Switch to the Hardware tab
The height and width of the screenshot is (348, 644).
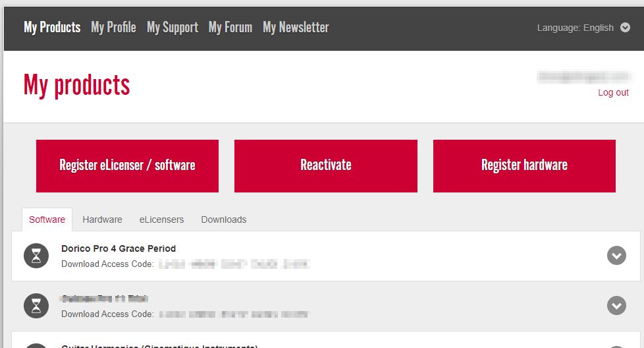pos(102,220)
